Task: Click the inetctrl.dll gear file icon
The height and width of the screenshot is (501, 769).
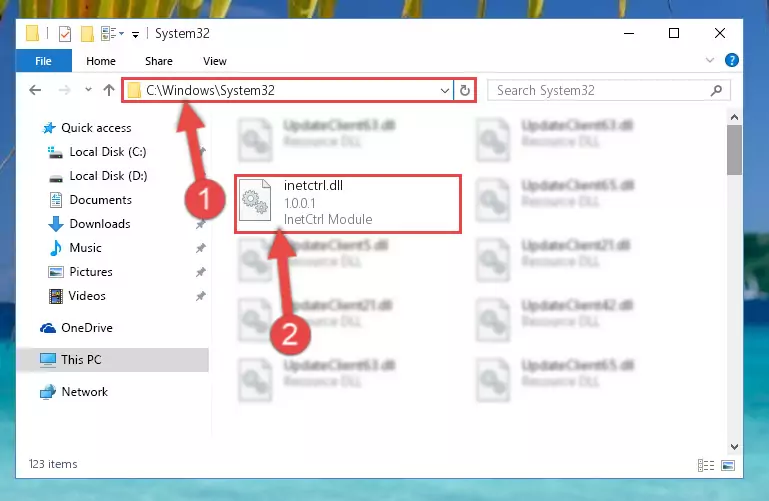Action: pyautogui.click(x=255, y=201)
